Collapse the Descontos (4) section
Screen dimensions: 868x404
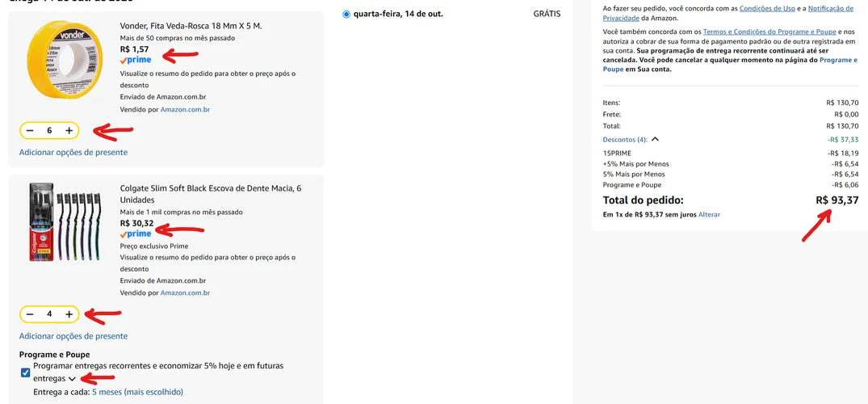(x=631, y=140)
